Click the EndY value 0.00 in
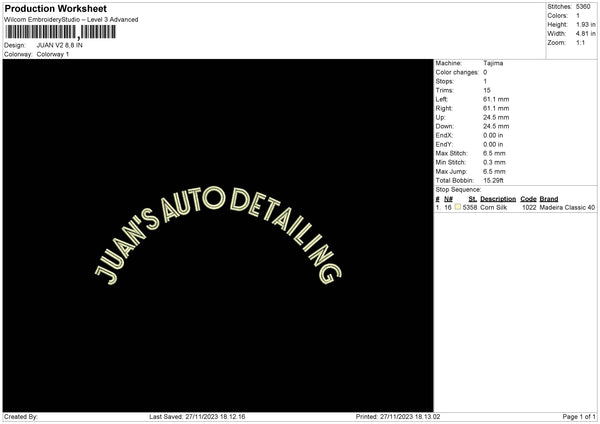 [493, 144]
